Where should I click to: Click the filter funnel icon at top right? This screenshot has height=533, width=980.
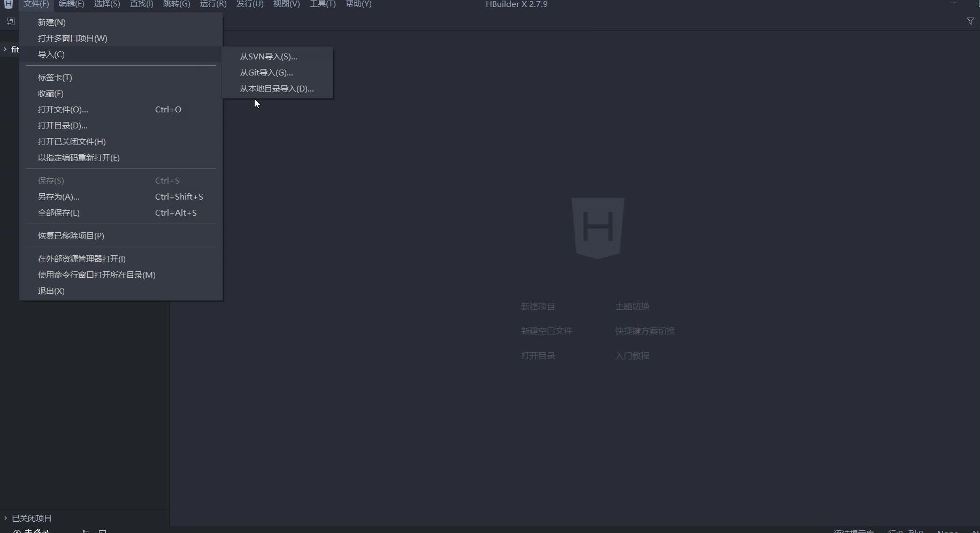coord(970,21)
